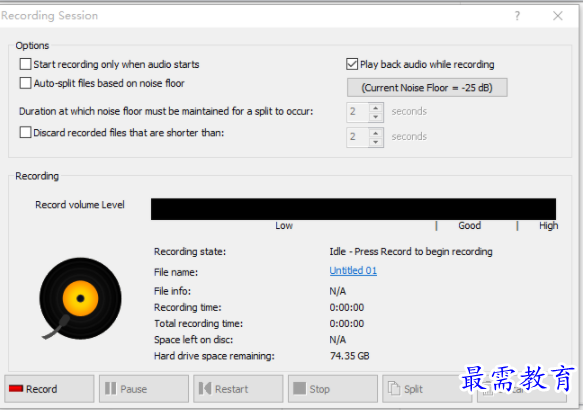Increase noise floor split duration seconds
Image resolution: width=583 pixels, height=410 pixels.
(x=376, y=108)
